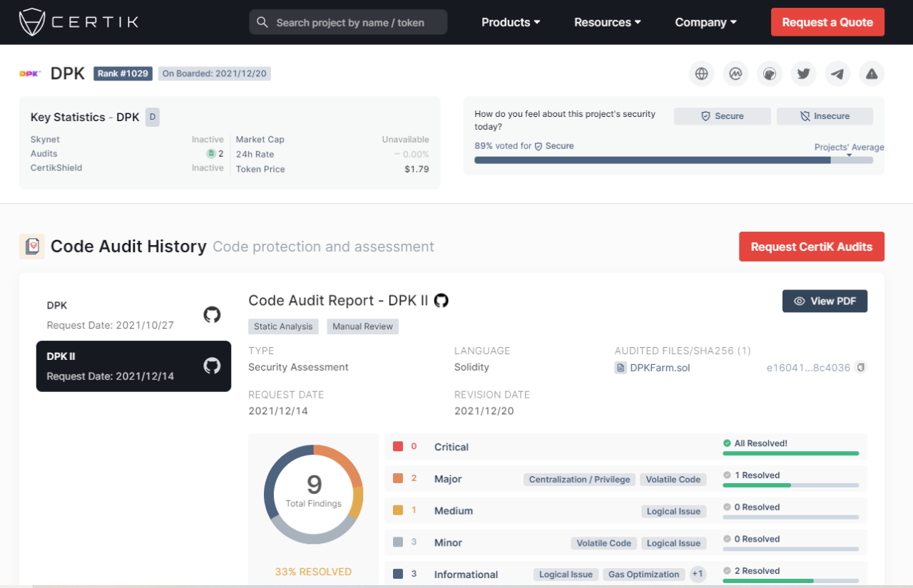
Task: Click the Code Audit History section icon
Action: pyautogui.click(x=32, y=247)
